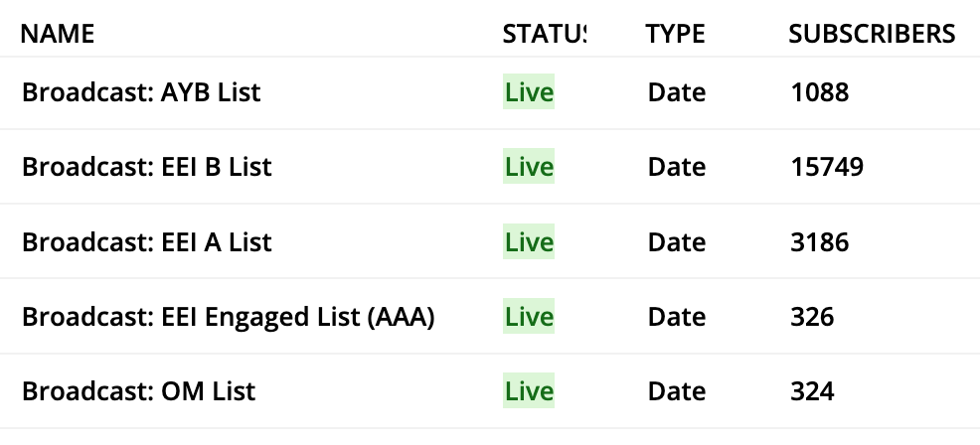Click the Live badge for OM List
This screenshot has width=980, height=445.
coord(529,391)
